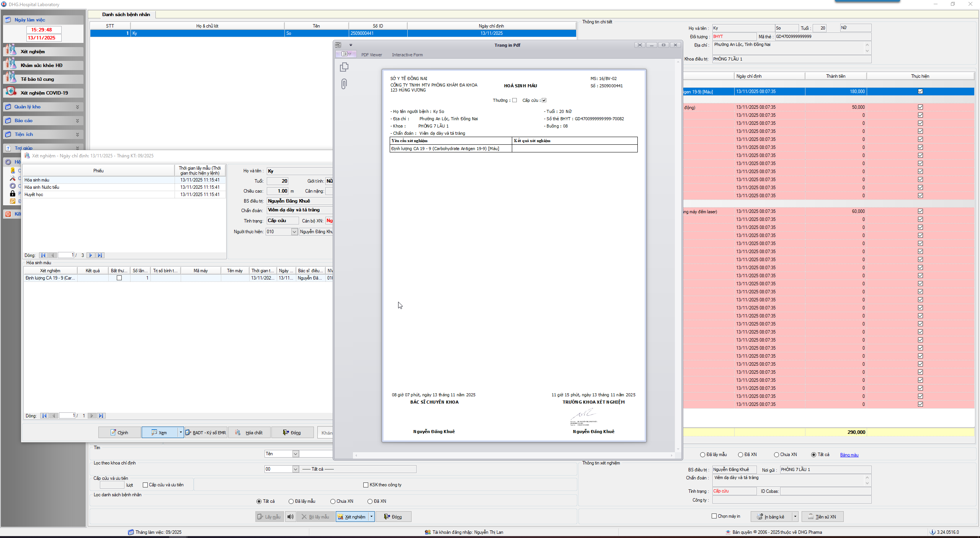Go to next row in Phiếu navigator
Image resolution: width=980 pixels, height=538 pixels.
(91, 255)
